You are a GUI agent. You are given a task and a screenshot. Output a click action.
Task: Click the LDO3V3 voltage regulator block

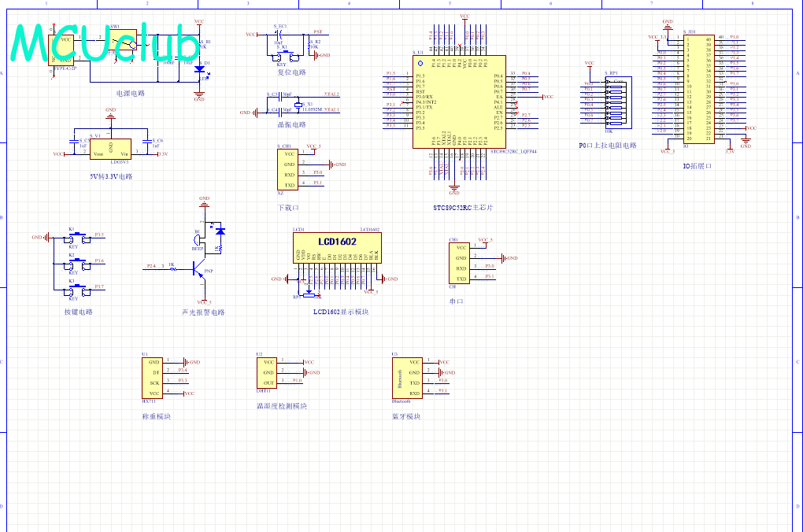click(x=111, y=147)
